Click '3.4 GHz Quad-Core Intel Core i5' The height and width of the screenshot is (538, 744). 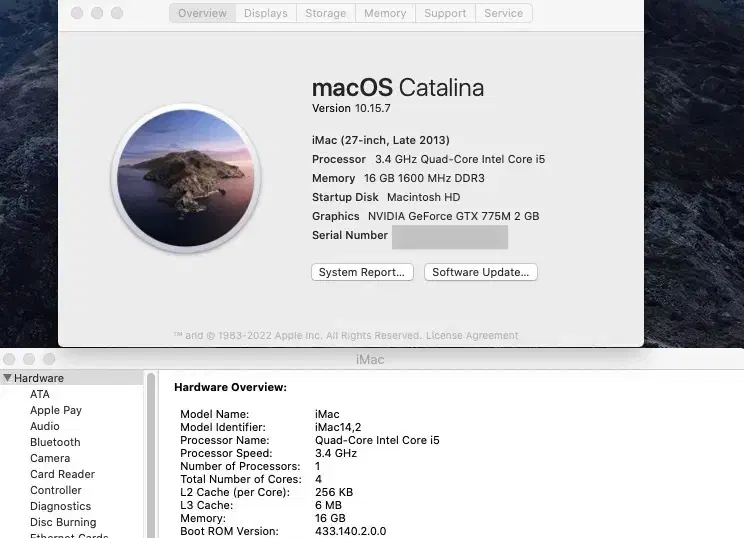(x=460, y=159)
